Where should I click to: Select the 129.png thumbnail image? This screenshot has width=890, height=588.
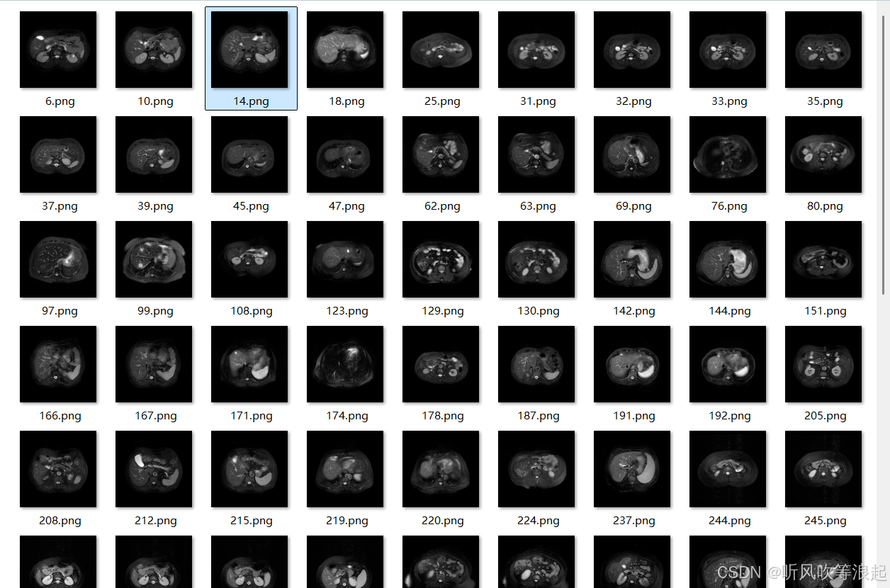pos(441,259)
